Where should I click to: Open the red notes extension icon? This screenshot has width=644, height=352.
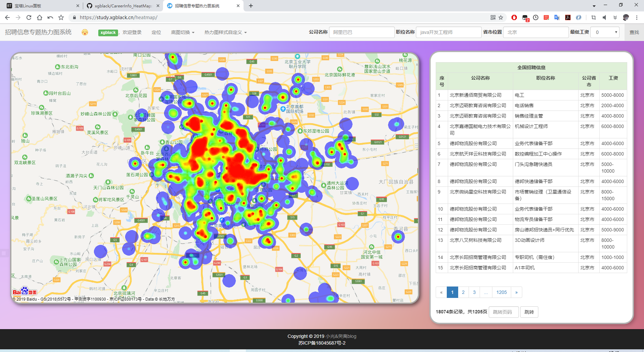pyautogui.click(x=546, y=17)
